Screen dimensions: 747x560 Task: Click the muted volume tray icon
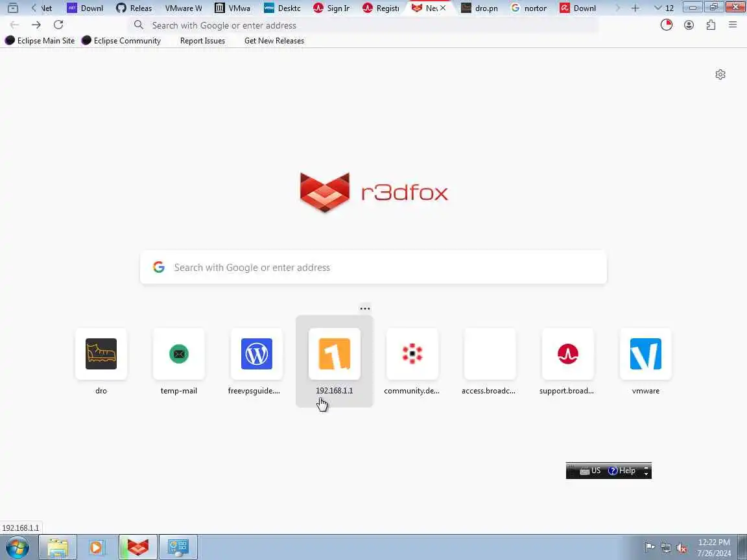(x=682, y=548)
